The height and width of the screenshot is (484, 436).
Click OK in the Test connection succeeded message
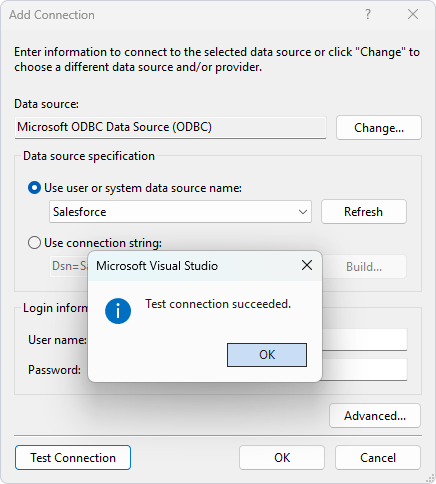tap(267, 355)
